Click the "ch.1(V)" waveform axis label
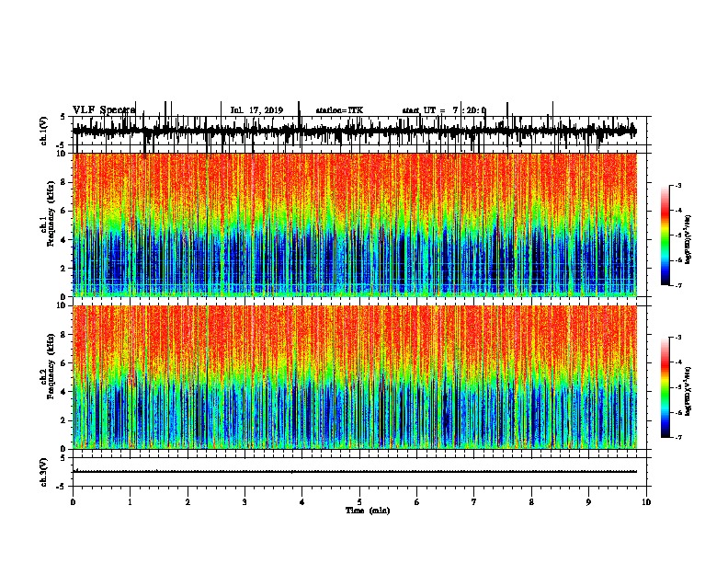Image resolution: width=728 pixels, height=563 pixels. (43, 131)
